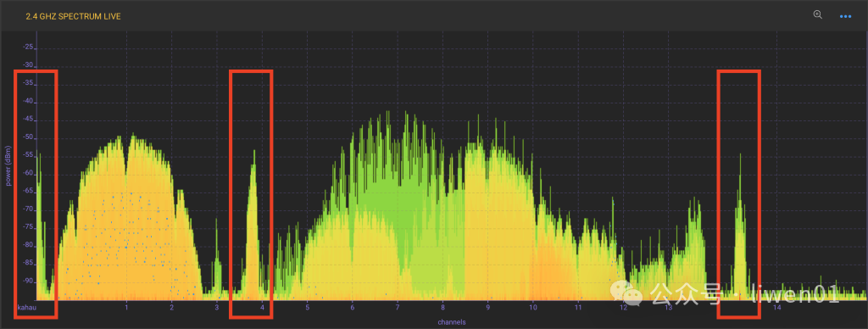Screen dimensions: 868x329
Task: Select channel 14 label on axis
Action: click(776, 308)
